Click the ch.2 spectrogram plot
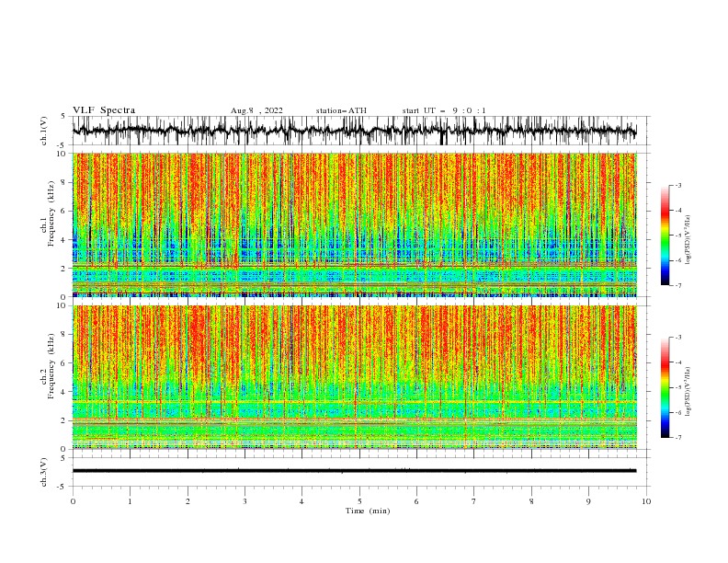The image size is (728, 563). click(x=355, y=377)
